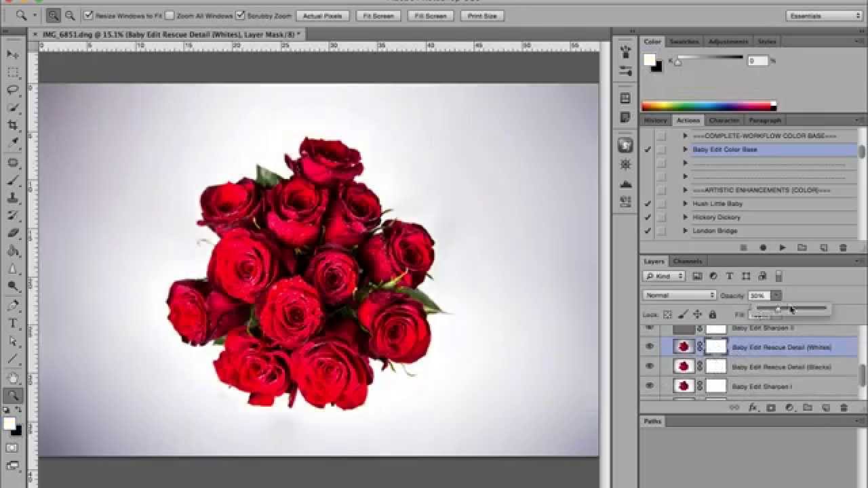Begin recording action with record button
Viewport: 868px width, 488px height.
763,248
